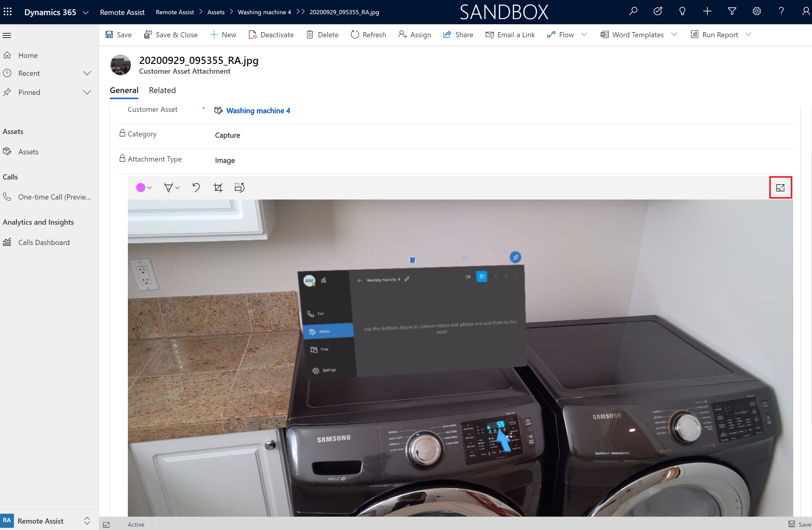
Task: Click the pink color swatch in toolbar
Action: coord(140,188)
